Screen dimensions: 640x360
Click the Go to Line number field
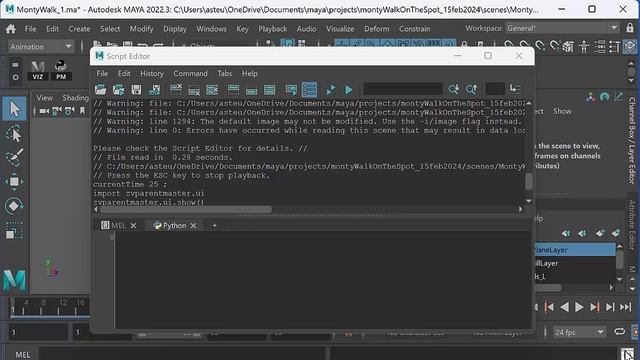click(495, 89)
